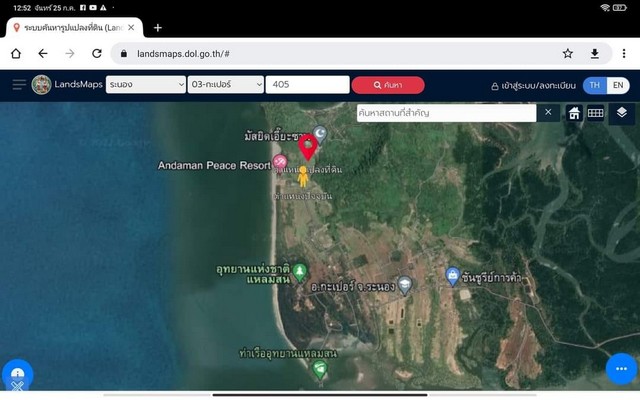The image size is (640, 400).
Task: Click the important place search field
Action: pos(446,113)
